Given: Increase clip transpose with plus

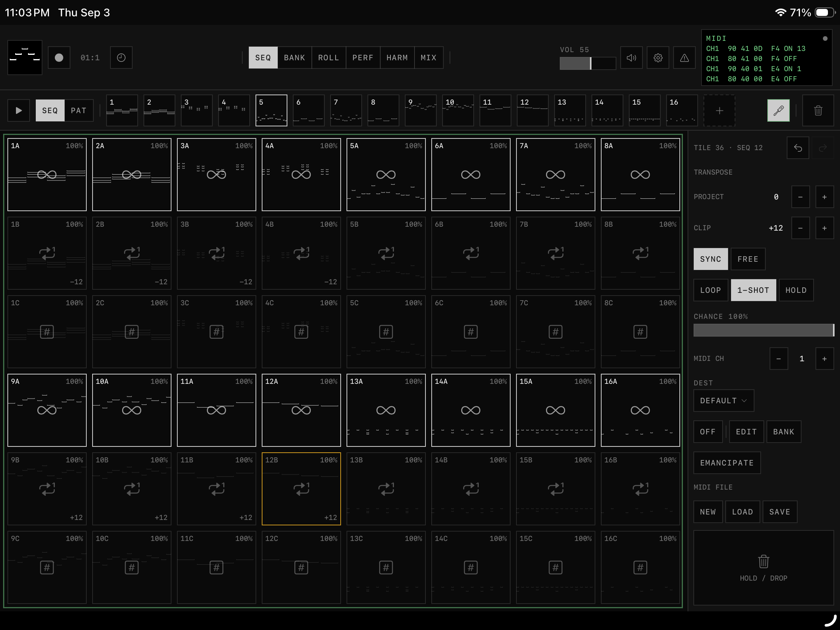Looking at the screenshot, I should pos(824,228).
